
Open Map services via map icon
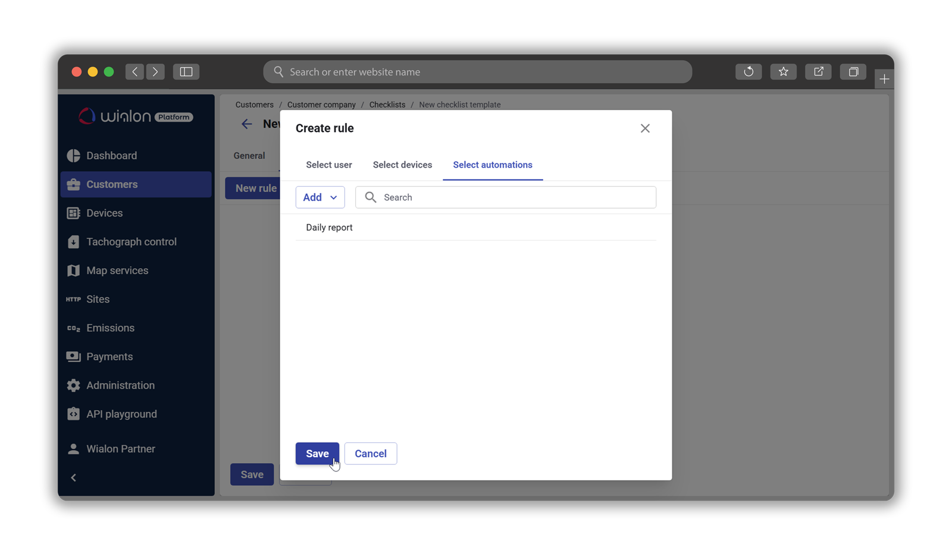(x=73, y=270)
